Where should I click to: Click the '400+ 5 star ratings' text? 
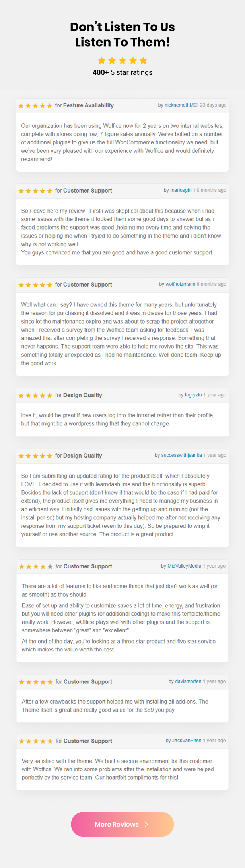click(122, 72)
